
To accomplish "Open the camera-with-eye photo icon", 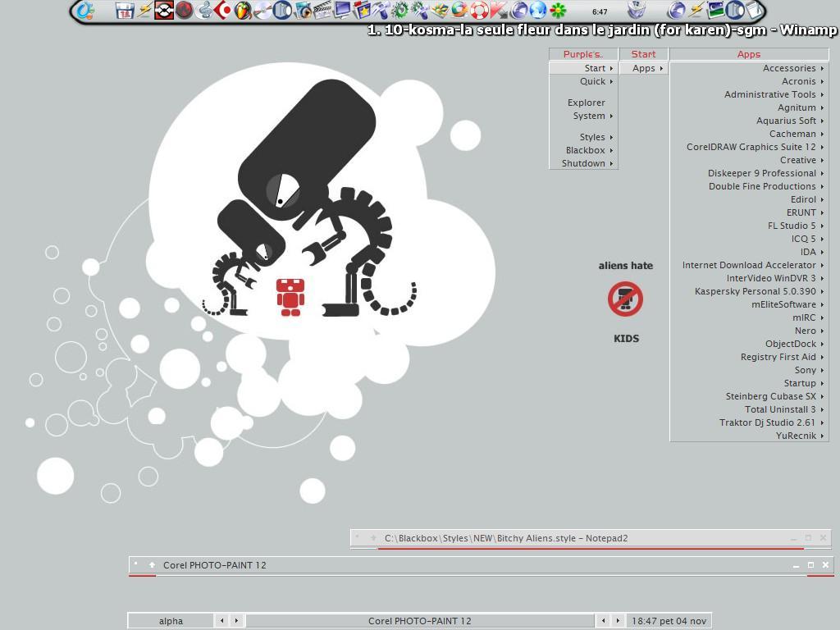I will tap(304, 10).
